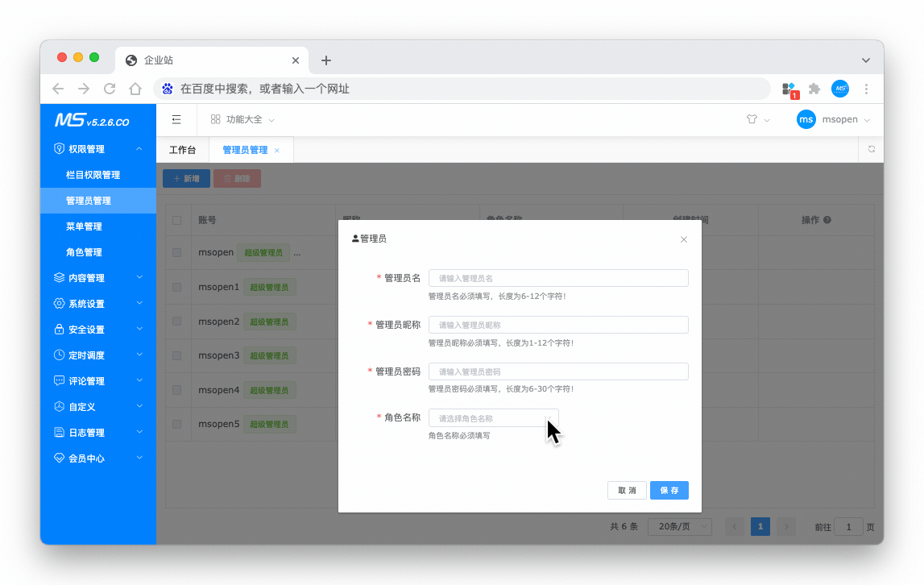924x585 pixels.
Task: Click the 管理员名 input field
Action: point(557,278)
